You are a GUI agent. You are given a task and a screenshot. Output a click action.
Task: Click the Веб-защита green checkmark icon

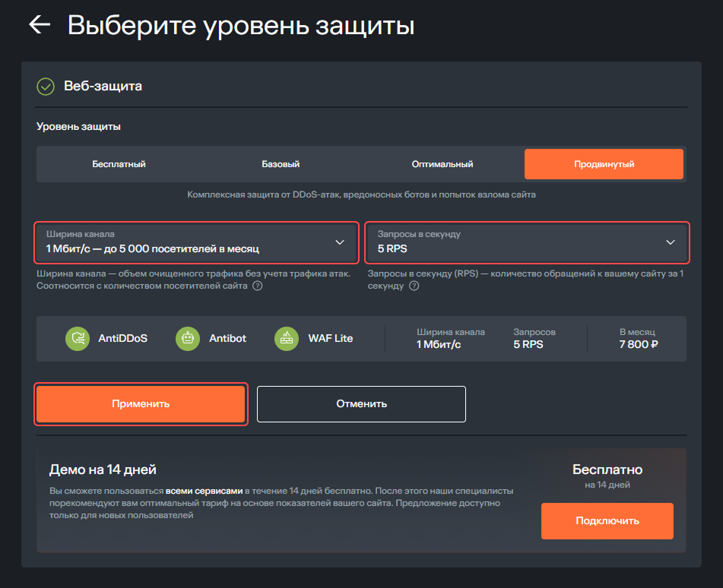[x=46, y=87]
